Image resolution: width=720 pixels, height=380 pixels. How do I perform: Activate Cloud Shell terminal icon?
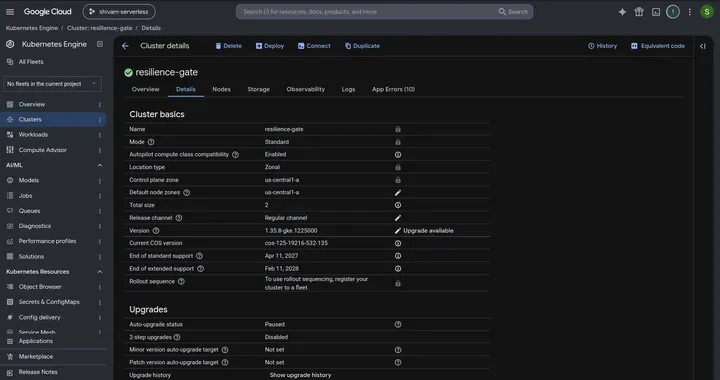tap(656, 12)
